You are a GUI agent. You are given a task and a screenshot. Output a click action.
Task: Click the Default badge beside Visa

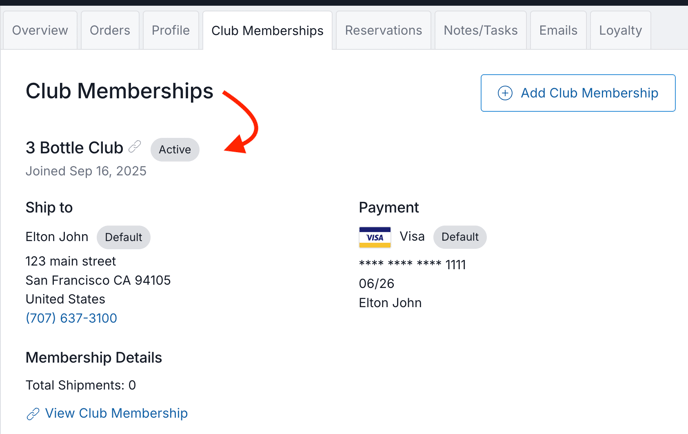[x=460, y=237]
